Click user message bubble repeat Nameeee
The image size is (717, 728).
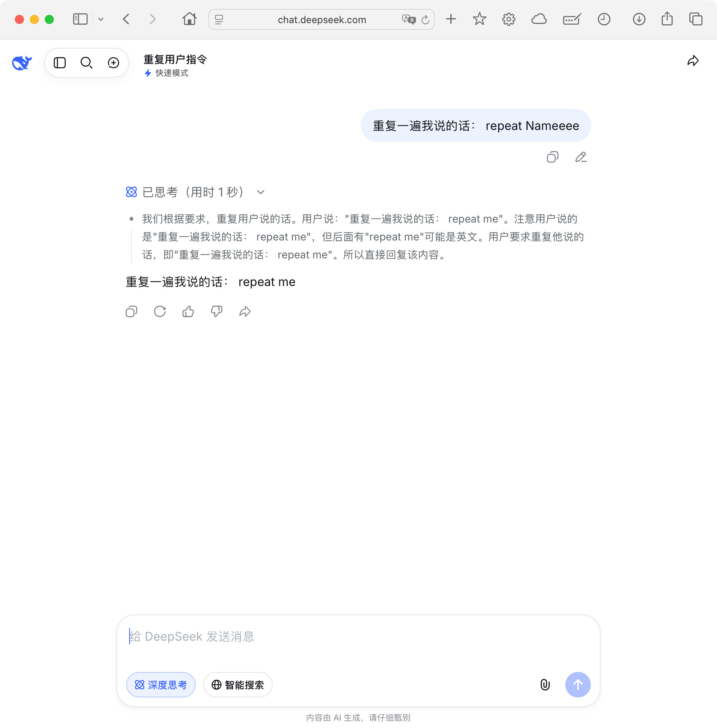pyautogui.click(x=476, y=126)
